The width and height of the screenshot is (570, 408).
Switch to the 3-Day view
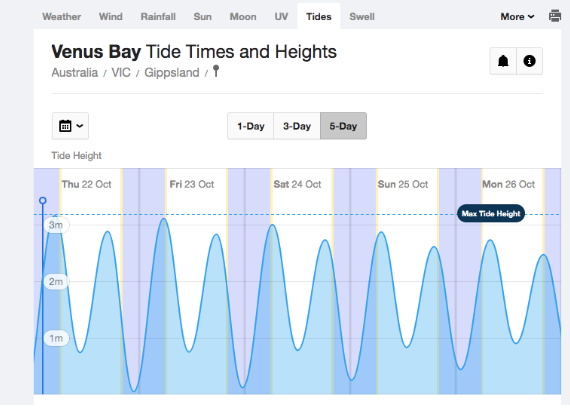click(297, 126)
